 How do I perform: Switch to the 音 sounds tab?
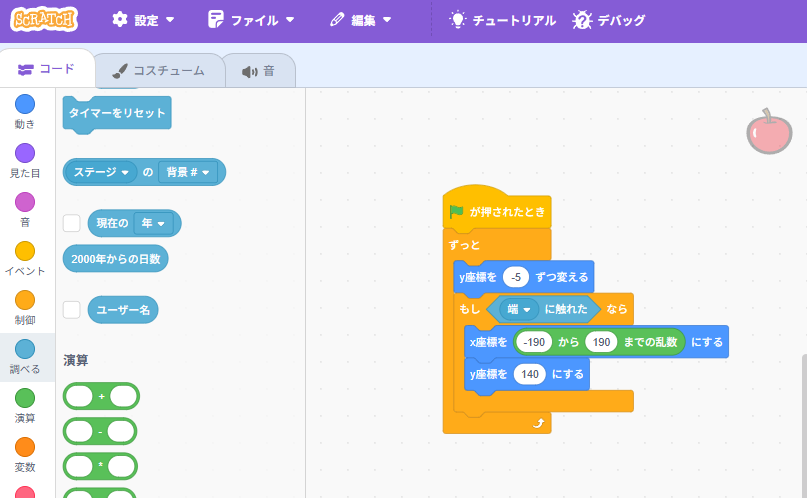point(258,71)
